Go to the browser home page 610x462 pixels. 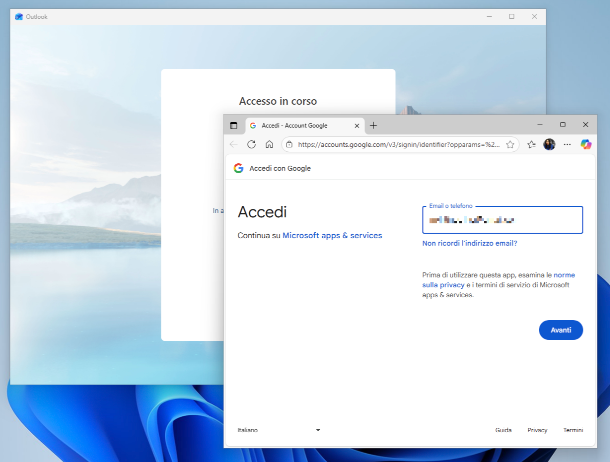click(269, 145)
